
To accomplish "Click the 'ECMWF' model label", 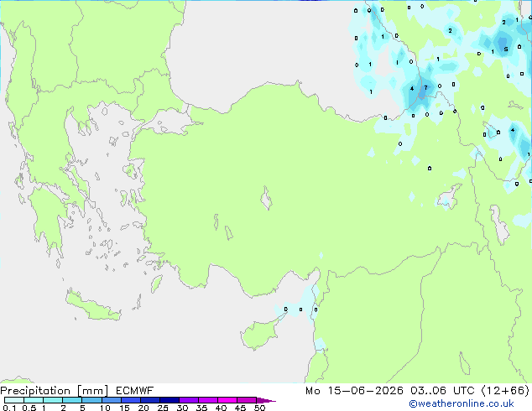I will pyautogui.click(x=134, y=391).
